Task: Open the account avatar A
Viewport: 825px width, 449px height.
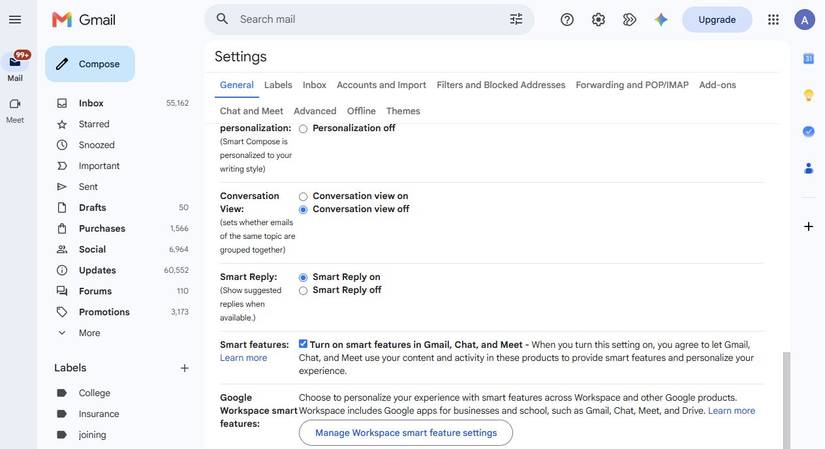Action: 804,20
